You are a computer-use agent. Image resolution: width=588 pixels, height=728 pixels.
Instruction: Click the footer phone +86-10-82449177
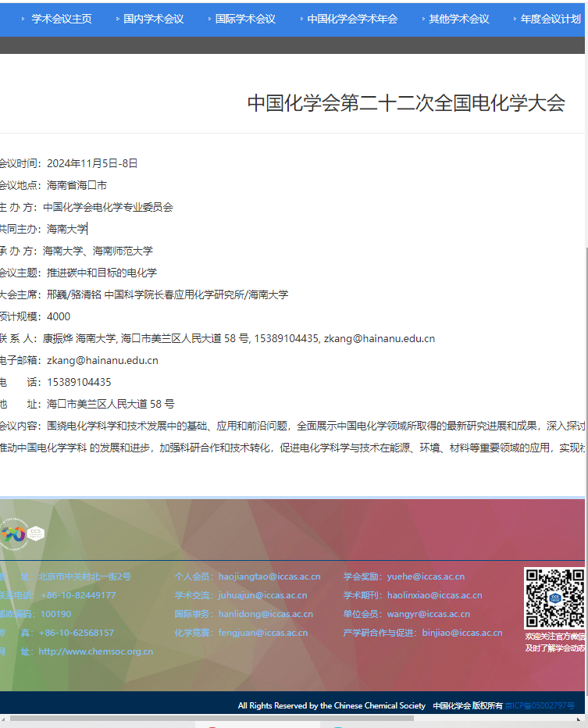click(78, 595)
